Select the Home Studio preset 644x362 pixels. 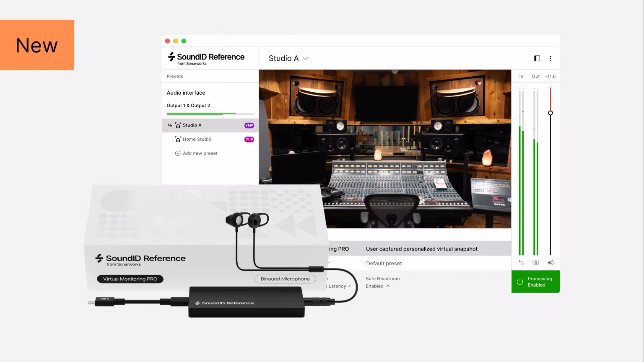[x=210, y=139]
